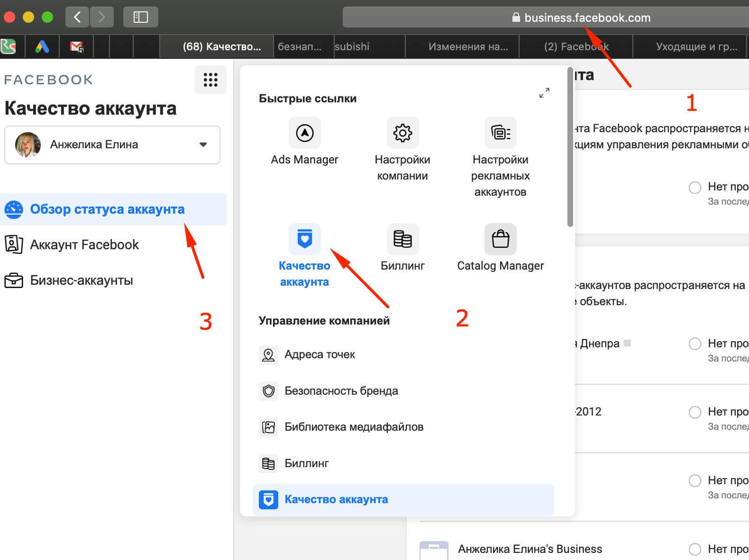Click the Адреса точек location icon
This screenshot has width=749, height=560.
pyautogui.click(x=268, y=354)
